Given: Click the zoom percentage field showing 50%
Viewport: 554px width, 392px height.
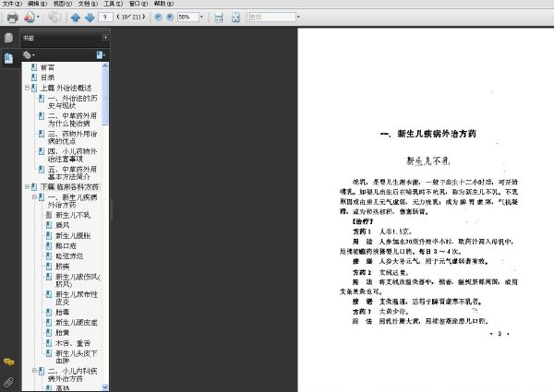Looking at the screenshot, I should [187, 17].
